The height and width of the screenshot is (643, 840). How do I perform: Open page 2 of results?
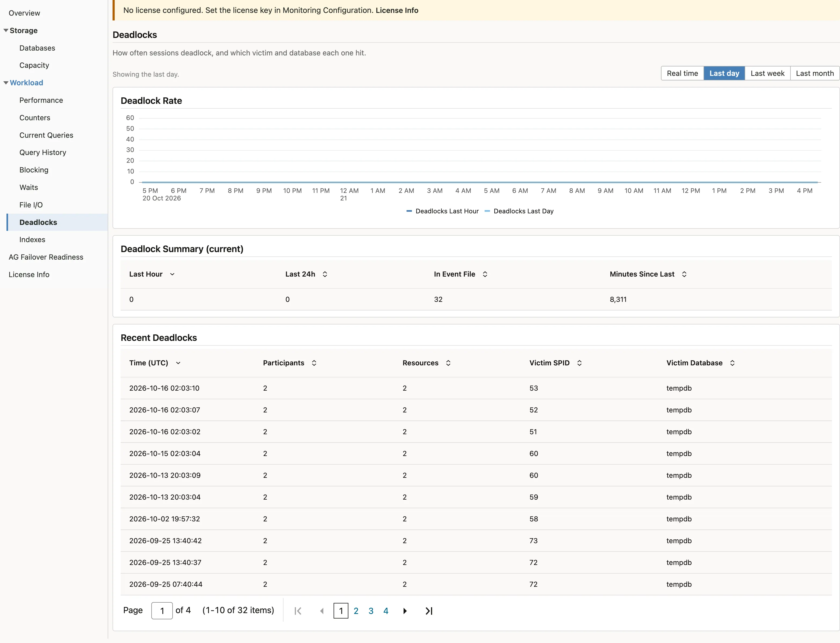(x=356, y=611)
